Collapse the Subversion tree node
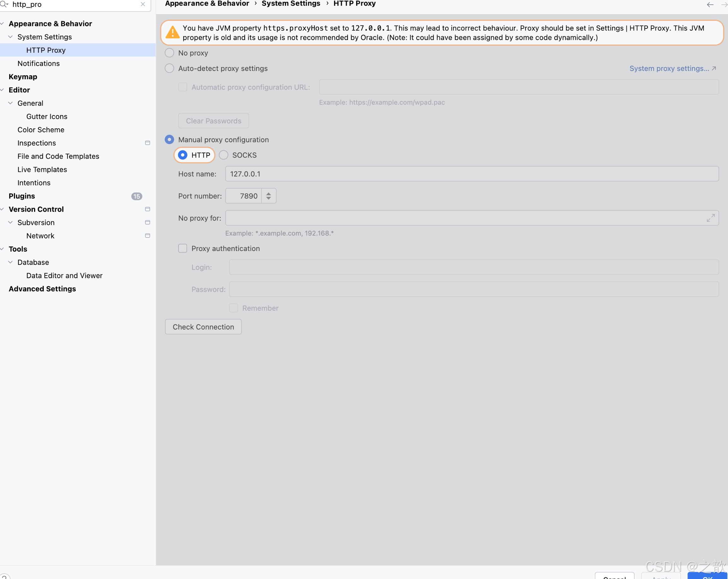The image size is (728, 579). (x=10, y=222)
